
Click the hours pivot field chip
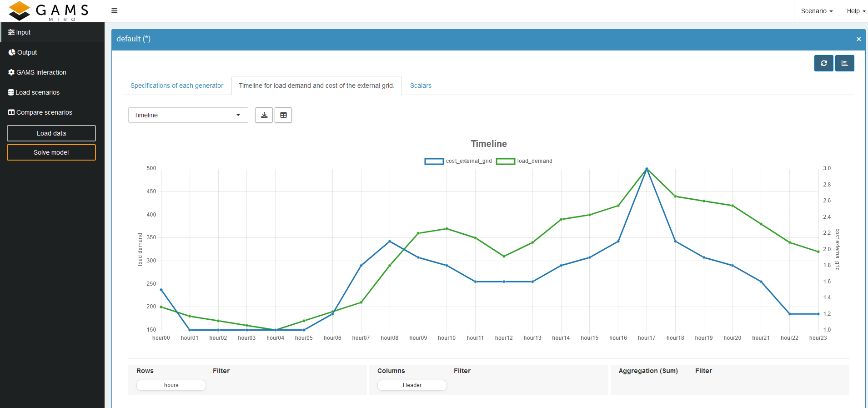(171, 385)
